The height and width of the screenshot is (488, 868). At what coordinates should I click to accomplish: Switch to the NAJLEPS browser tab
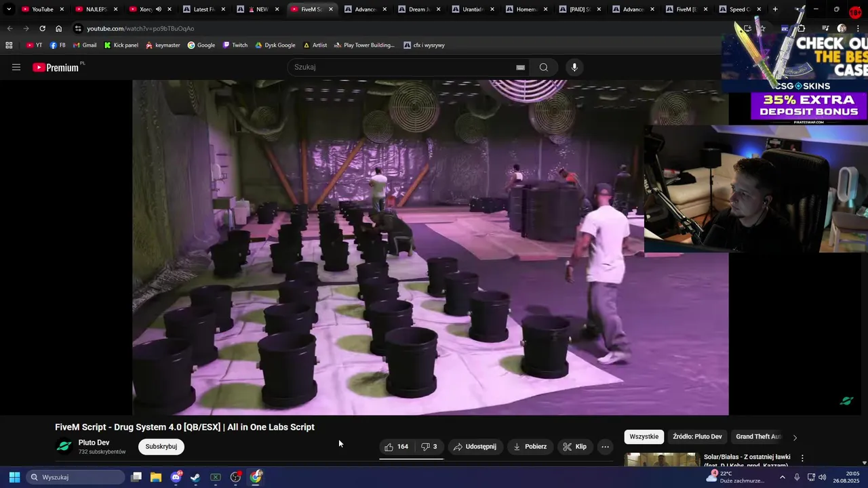96,9
